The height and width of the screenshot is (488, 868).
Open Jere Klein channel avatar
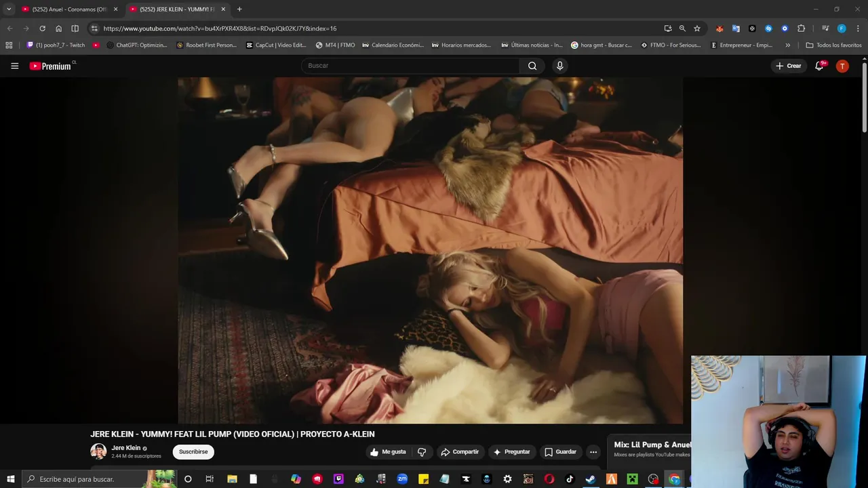(x=98, y=451)
